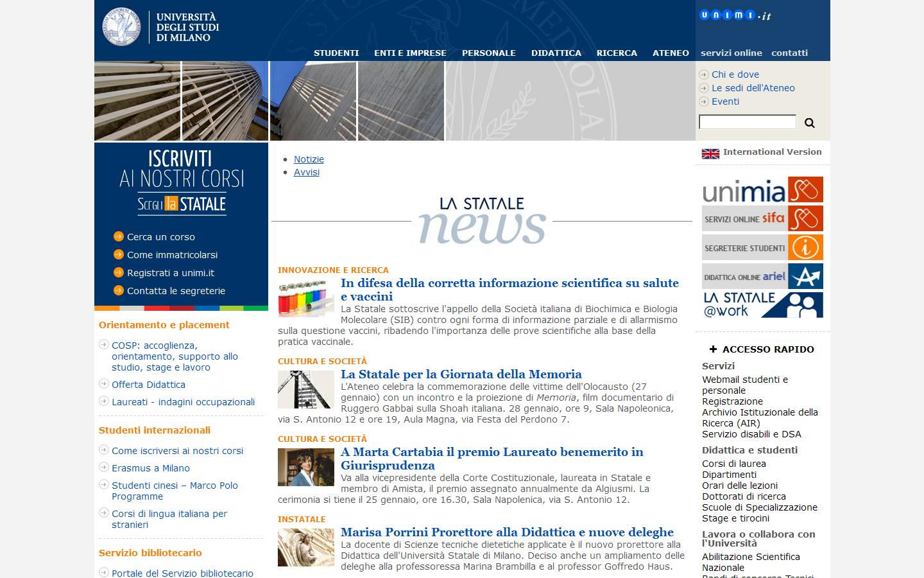924x578 pixels.
Task: Click the UK flag International Version icon
Action: (710, 153)
